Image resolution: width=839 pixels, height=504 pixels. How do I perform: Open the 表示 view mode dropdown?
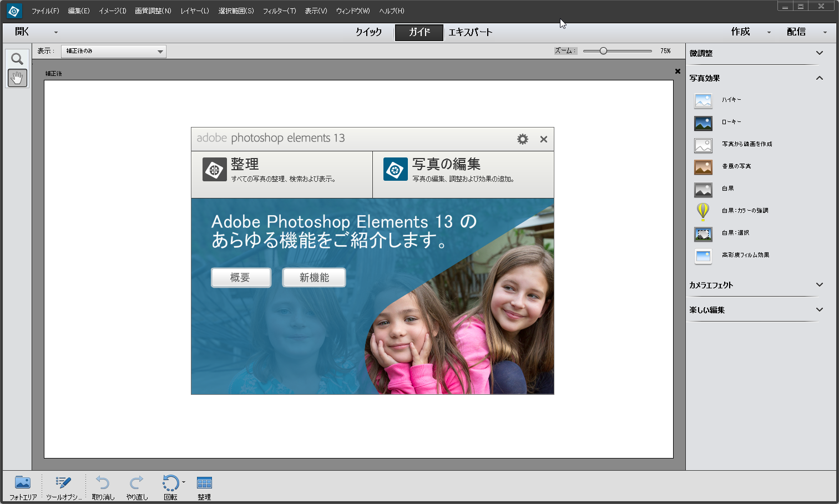pyautogui.click(x=113, y=51)
